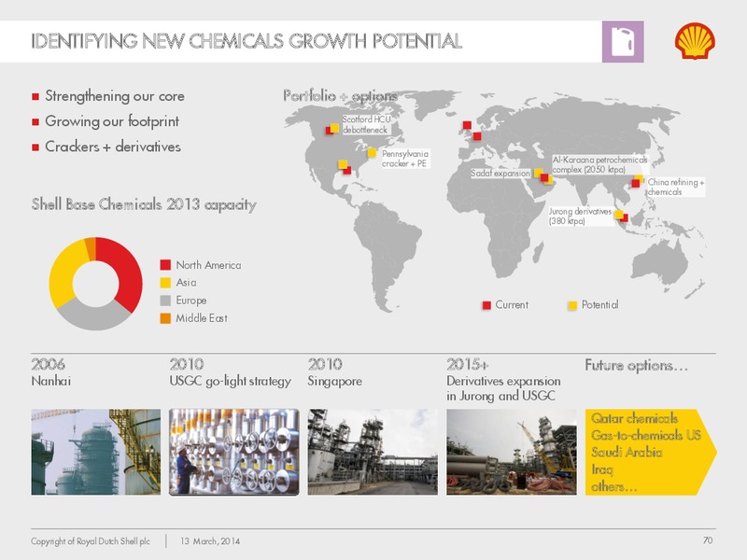Click the '2006' Nanhai timeline heading
747x560 pixels.
pos(49,364)
